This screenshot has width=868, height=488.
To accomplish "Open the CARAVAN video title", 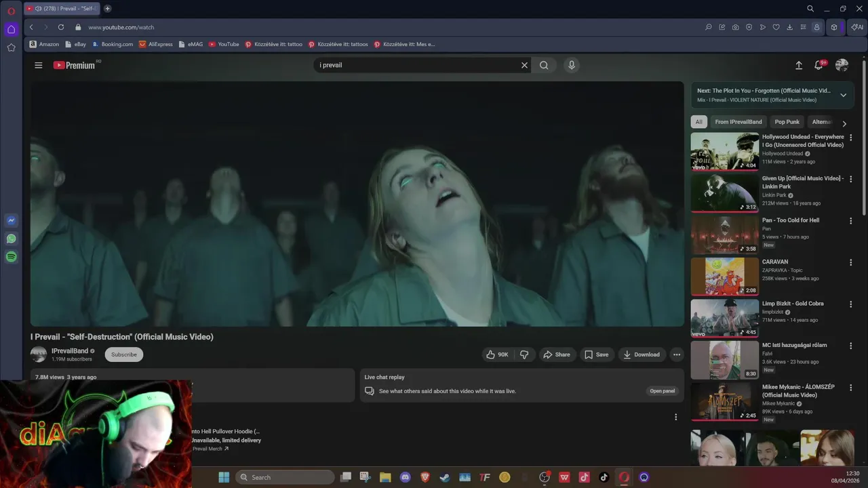I will click(x=775, y=262).
